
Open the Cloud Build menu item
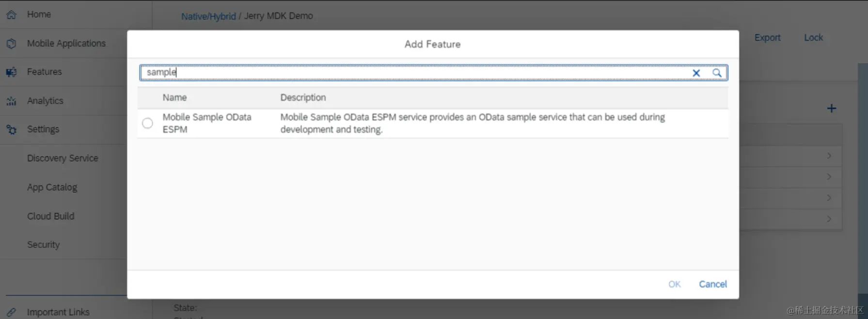pyautogui.click(x=50, y=216)
